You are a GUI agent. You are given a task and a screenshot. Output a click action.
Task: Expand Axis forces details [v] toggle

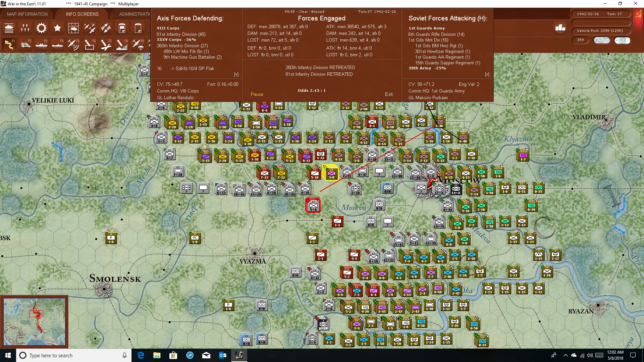[236, 74]
